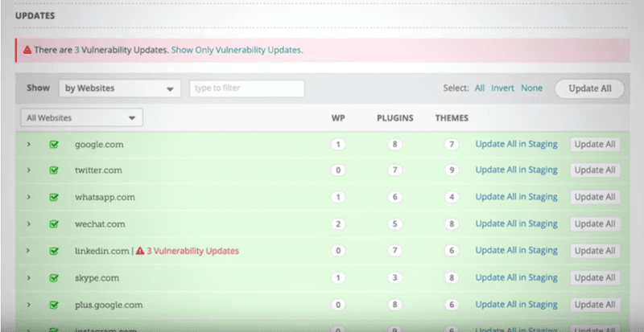Screen dimensions: 644x332
Task: Click the google.com site name
Action: (x=99, y=145)
